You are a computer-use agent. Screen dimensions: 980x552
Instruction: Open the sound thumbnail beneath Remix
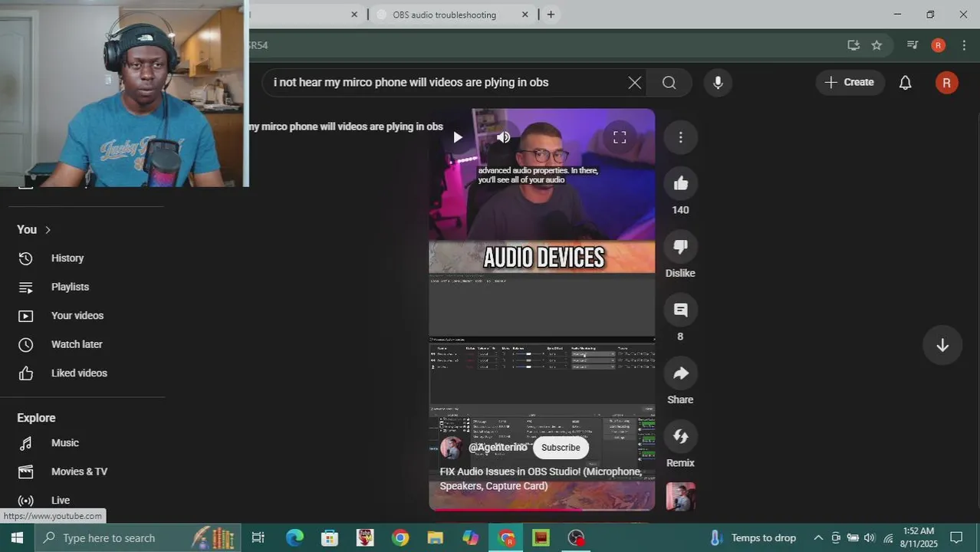click(x=680, y=497)
